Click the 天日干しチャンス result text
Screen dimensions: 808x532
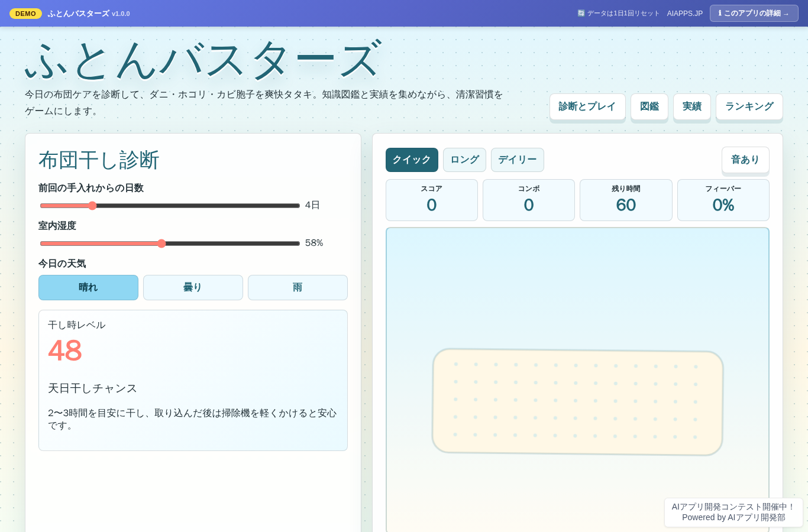[x=92, y=388]
